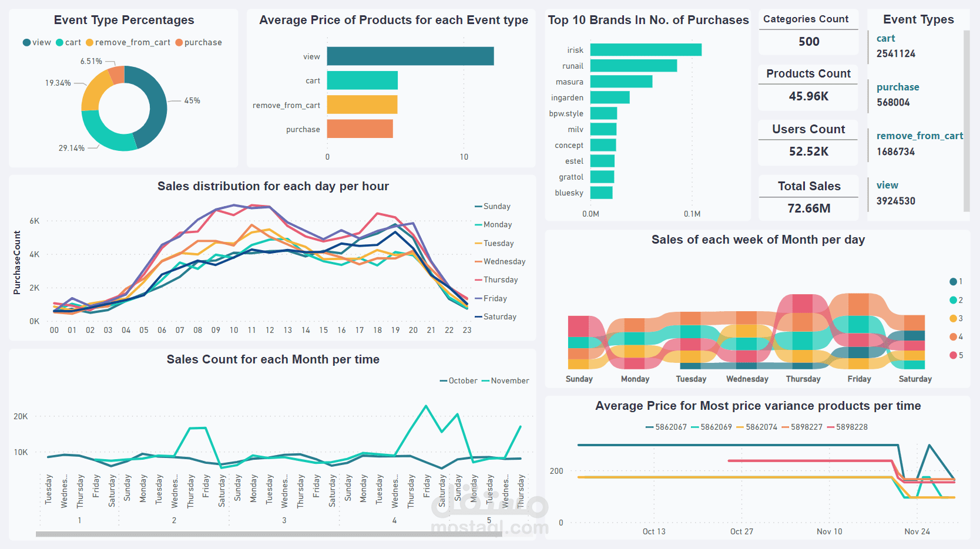The image size is (980, 549).
Task: Toggle Sunday in the hourly sales legend
Action: click(x=493, y=206)
